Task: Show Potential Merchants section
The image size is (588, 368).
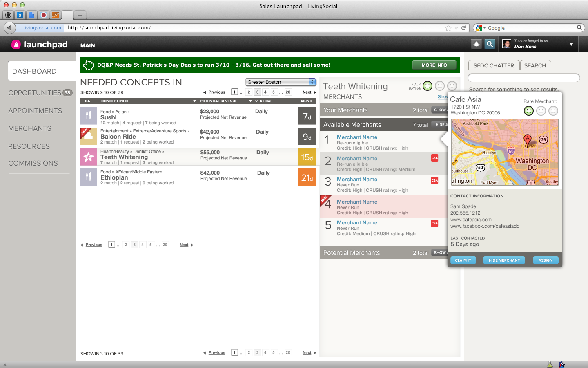Action: [439, 253]
